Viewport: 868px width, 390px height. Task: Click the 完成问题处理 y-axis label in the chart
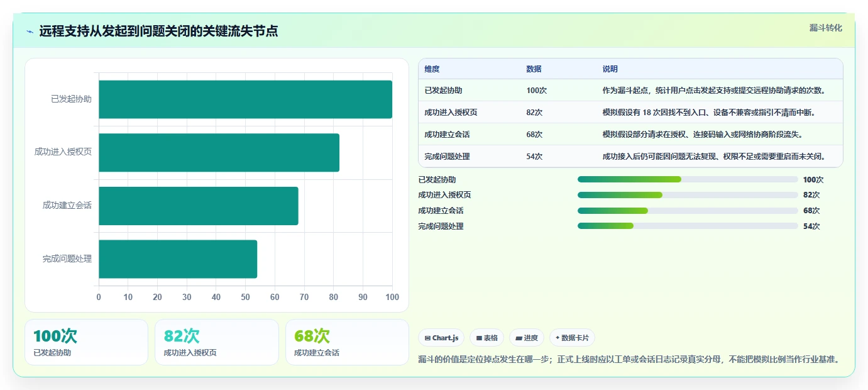pos(67,259)
